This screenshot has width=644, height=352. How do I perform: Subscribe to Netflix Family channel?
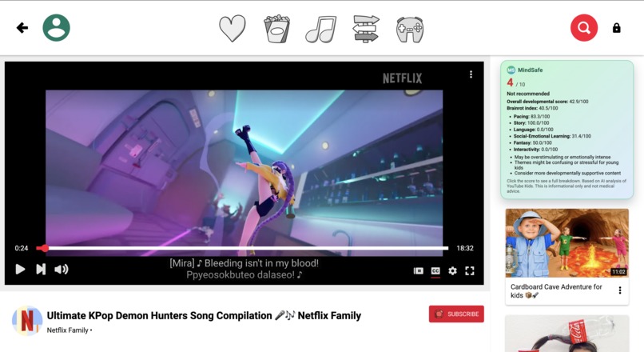[x=456, y=314]
